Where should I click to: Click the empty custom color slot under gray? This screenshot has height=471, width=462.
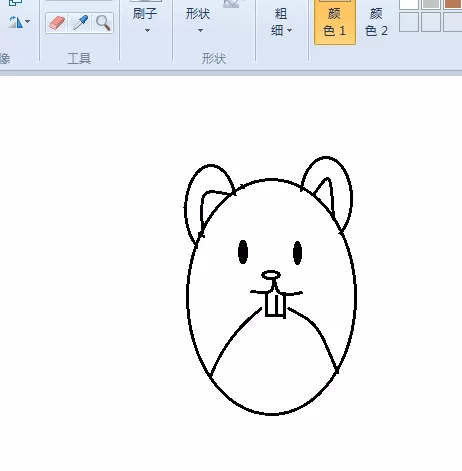[x=431, y=22]
